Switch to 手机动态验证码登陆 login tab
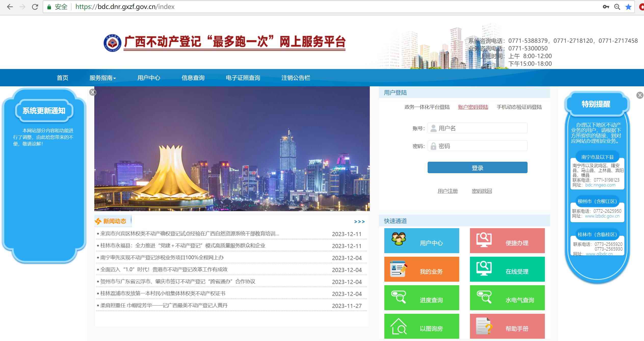644x341 pixels. pyautogui.click(x=519, y=107)
